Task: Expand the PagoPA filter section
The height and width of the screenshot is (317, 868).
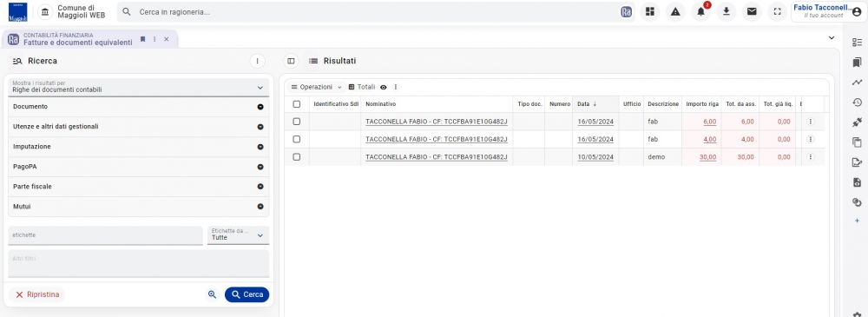Action: click(138, 167)
